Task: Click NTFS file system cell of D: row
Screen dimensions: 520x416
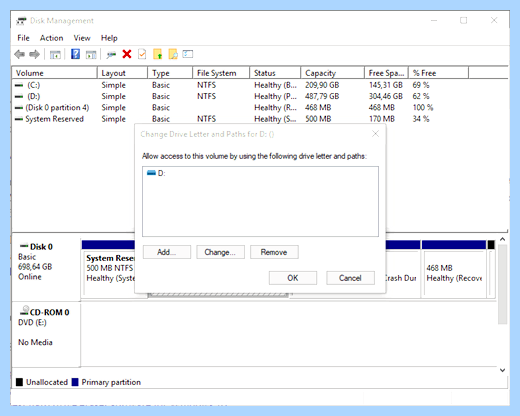Action: [x=206, y=96]
